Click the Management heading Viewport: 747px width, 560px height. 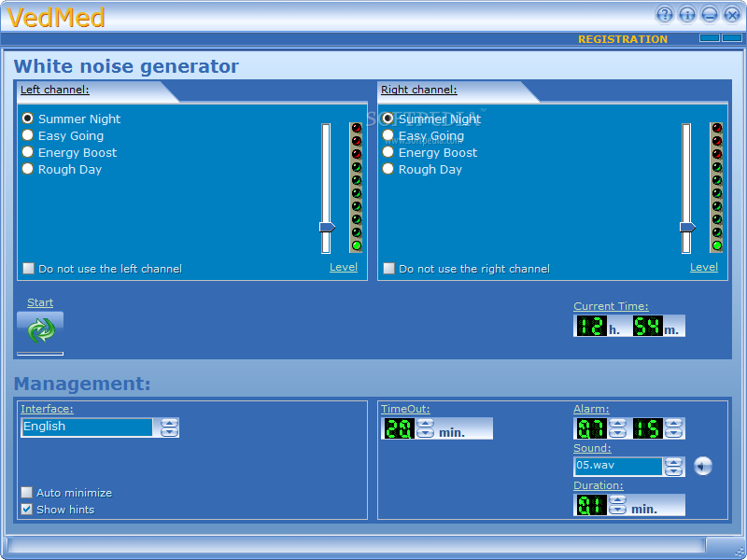coord(82,384)
